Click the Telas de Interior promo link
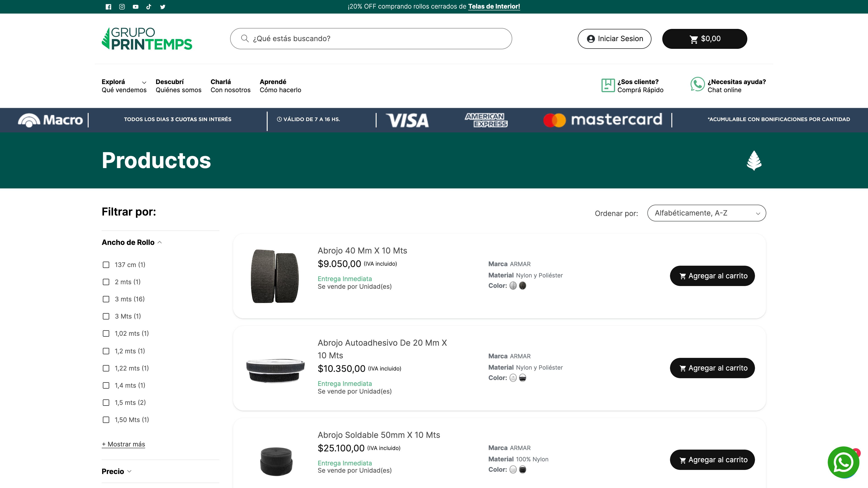This screenshot has height=488, width=868. tap(494, 6)
